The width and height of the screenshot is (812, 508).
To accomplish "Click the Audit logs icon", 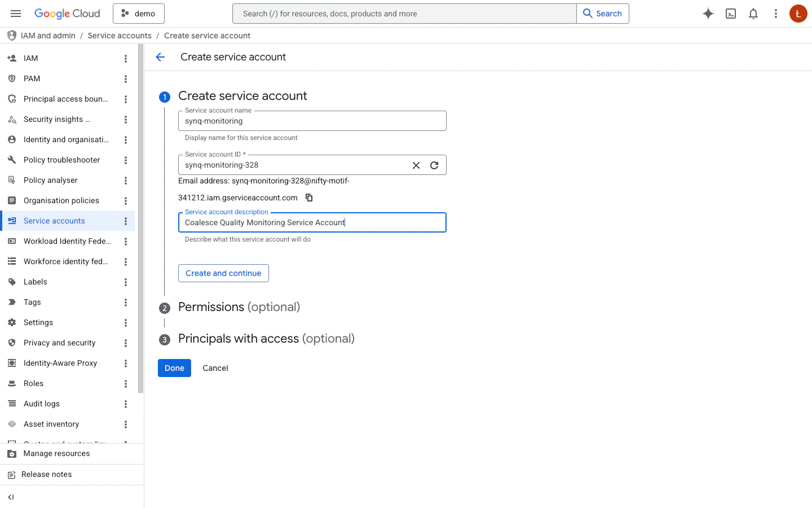I will [12, 404].
